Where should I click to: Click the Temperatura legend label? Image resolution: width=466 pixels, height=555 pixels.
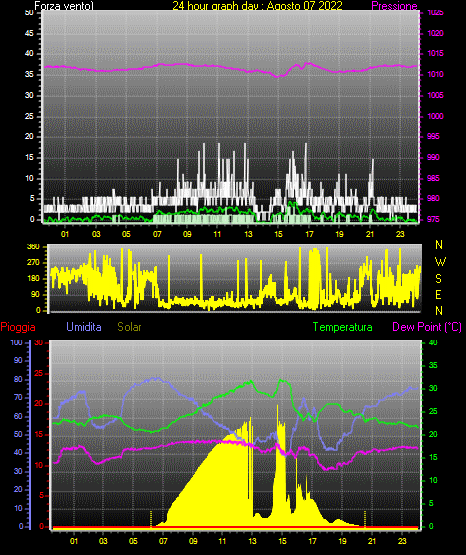coord(343,327)
